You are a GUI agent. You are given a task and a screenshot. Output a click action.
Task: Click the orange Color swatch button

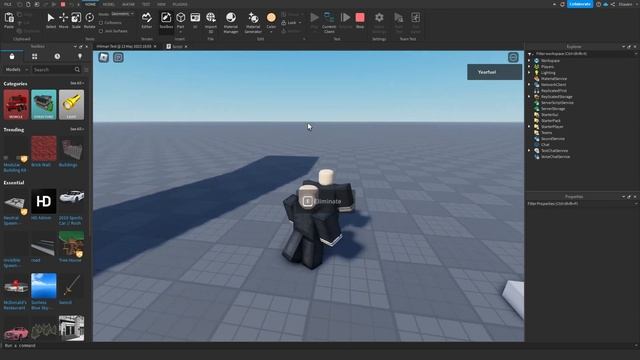[x=271, y=18]
